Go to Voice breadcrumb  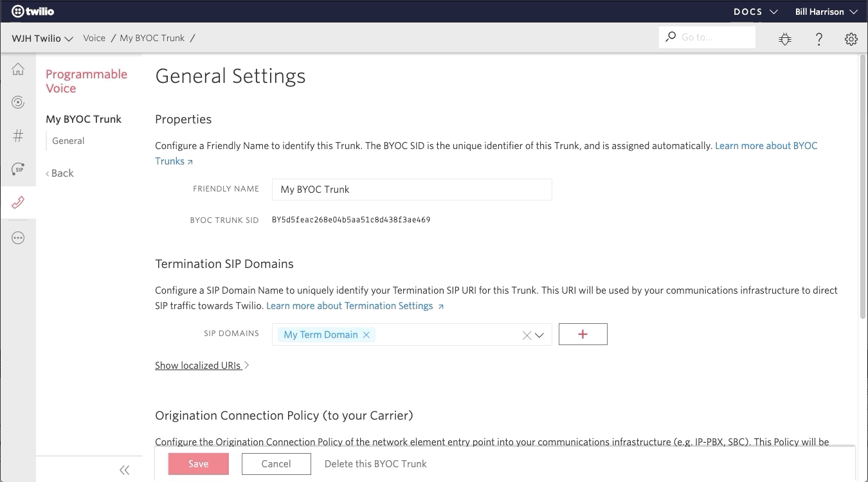click(x=94, y=38)
